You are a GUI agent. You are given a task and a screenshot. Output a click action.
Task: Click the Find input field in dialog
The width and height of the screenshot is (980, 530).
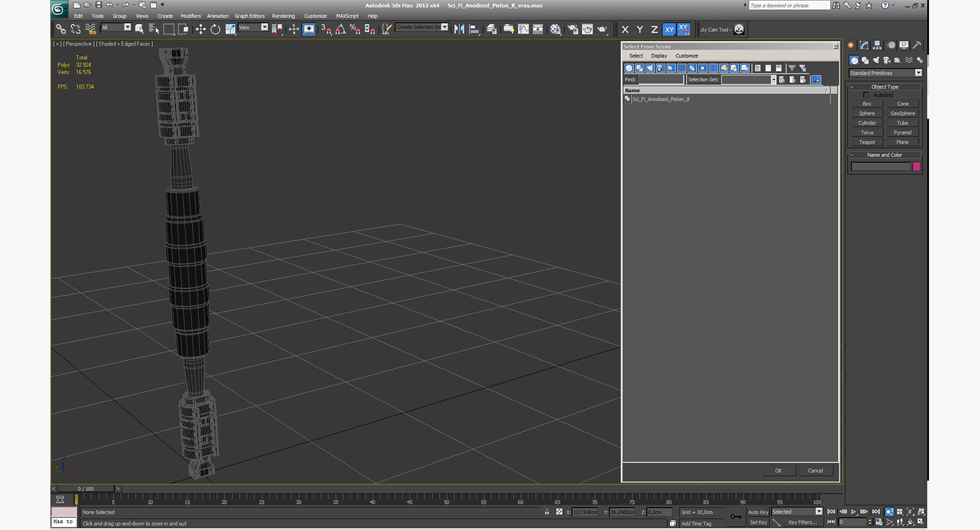pos(661,79)
